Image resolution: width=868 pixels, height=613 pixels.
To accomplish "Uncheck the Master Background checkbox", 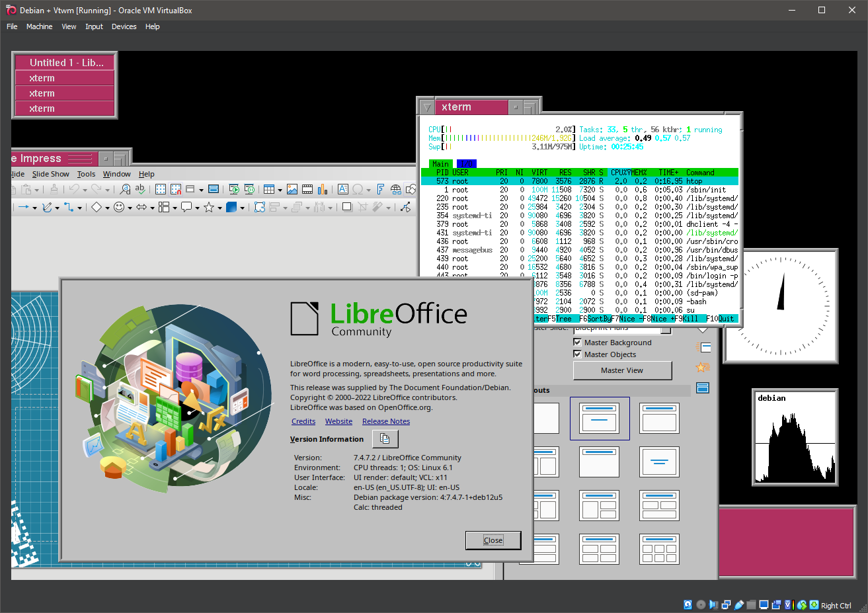I will pos(578,343).
